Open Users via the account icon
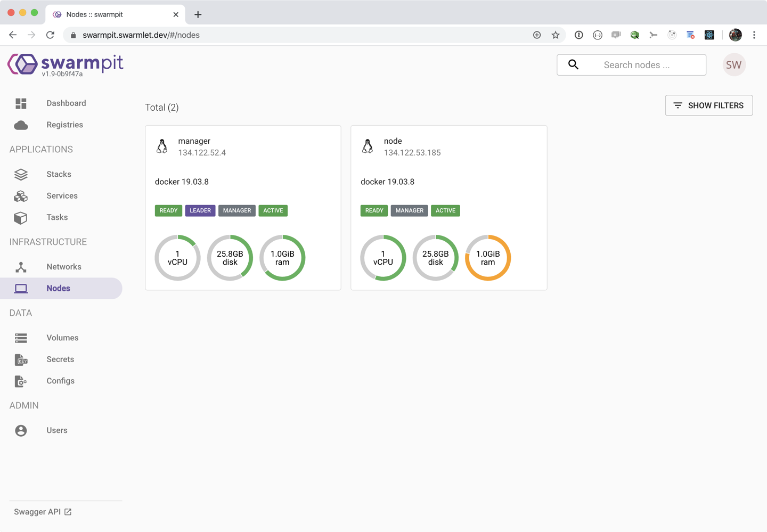The height and width of the screenshot is (532, 767). 21,431
